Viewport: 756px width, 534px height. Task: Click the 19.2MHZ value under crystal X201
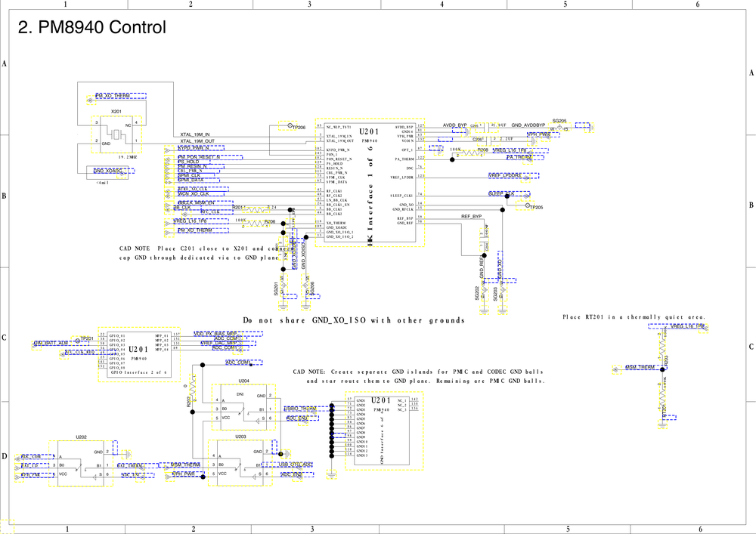[x=128, y=157]
